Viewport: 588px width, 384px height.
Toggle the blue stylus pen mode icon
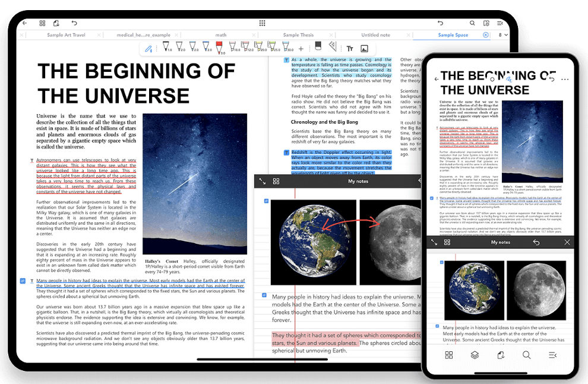(149, 48)
